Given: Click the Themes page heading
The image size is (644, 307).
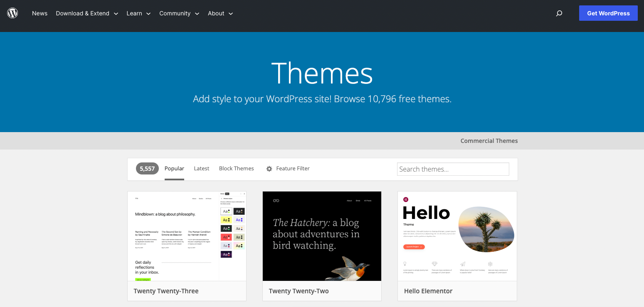Looking at the screenshot, I should [x=322, y=73].
